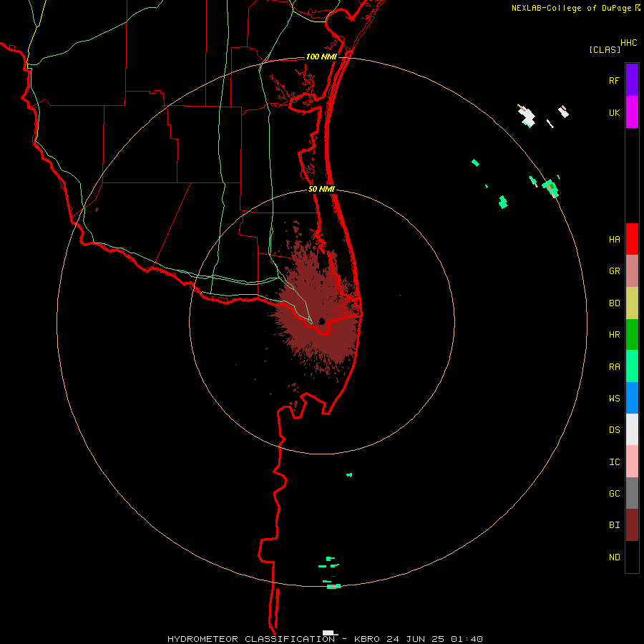
Task: Click the BI dark red legend swatch
Action: click(632, 525)
